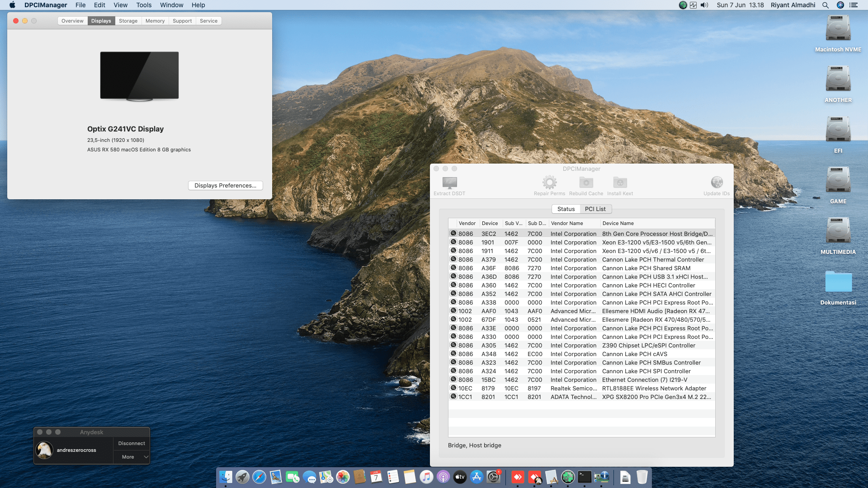
Task: Select the Z390 Chipset LPC/eSPI Controller row
Action: [x=581, y=345]
